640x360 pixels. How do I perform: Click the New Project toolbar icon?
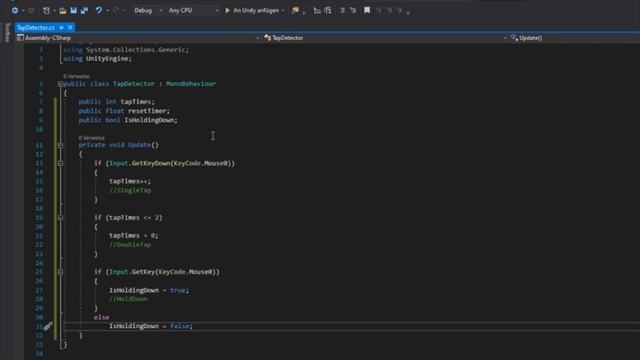(x=46, y=10)
